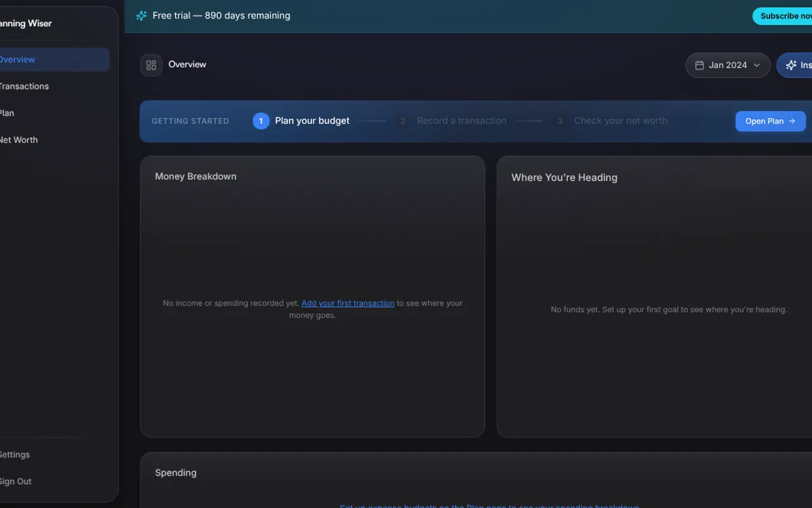The image size is (812, 508).
Task: Click the Plan your budget step label
Action: [x=312, y=121]
